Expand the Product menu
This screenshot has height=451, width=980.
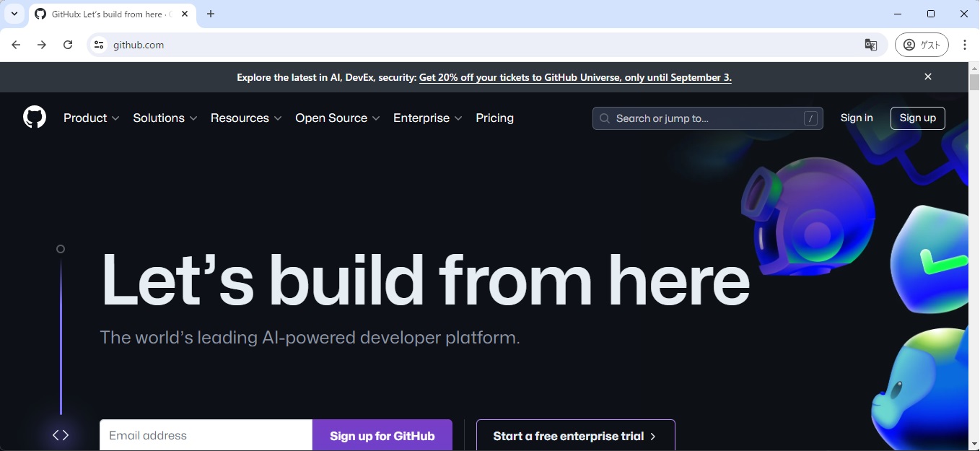pyautogui.click(x=92, y=118)
